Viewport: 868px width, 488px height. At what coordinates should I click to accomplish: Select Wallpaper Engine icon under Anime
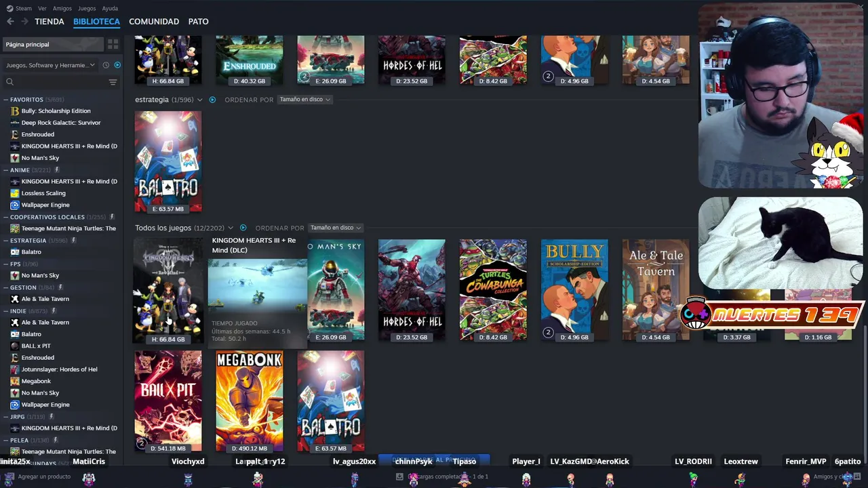point(15,205)
